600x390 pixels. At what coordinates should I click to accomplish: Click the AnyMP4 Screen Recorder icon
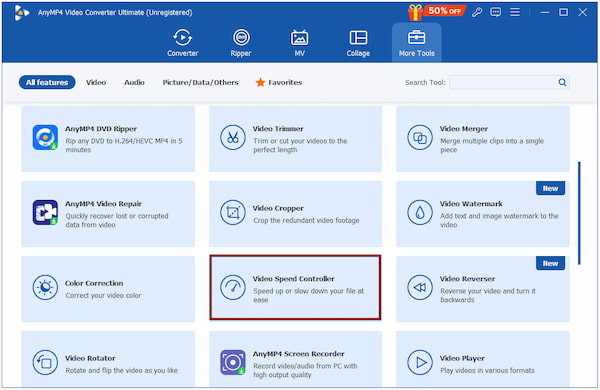point(233,362)
